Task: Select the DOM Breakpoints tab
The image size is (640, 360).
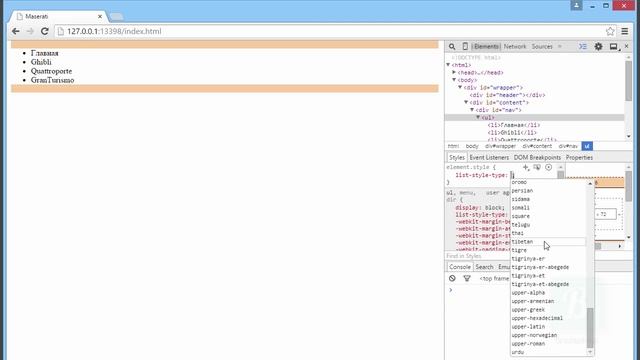Action: coord(537,158)
